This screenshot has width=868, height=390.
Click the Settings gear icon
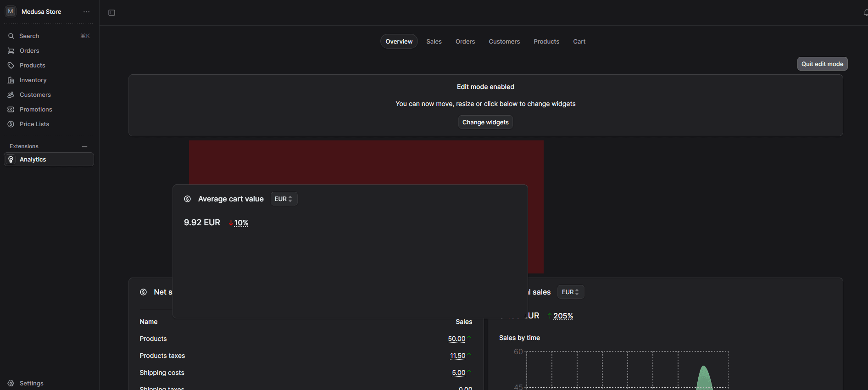point(11,384)
